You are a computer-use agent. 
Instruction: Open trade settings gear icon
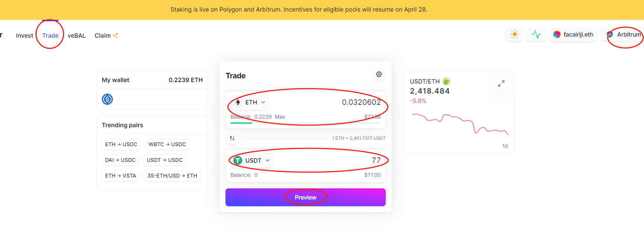pyautogui.click(x=379, y=74)
